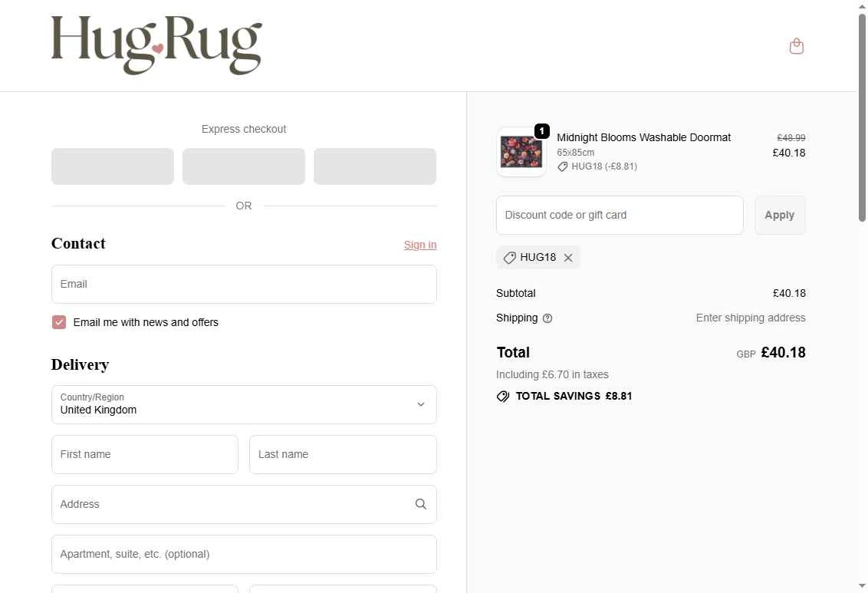Click the Apply discount button
868x593 pixels.
[780, 215]
